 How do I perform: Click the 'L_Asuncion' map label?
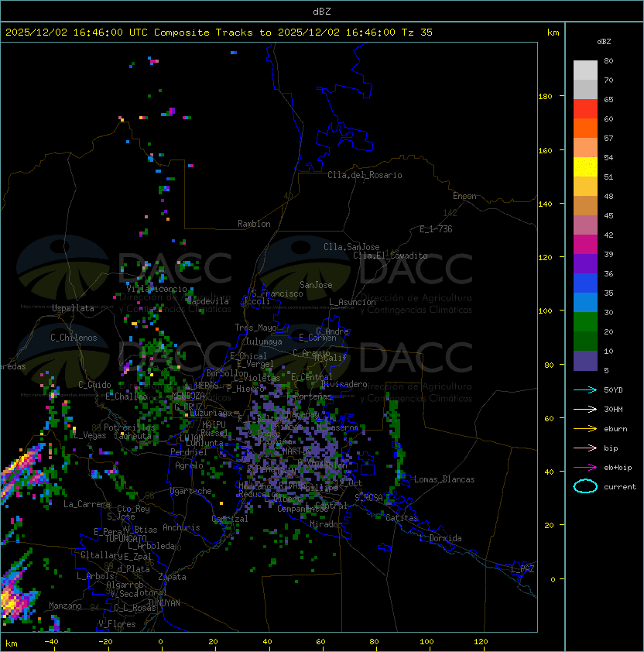tap(352, 302)
